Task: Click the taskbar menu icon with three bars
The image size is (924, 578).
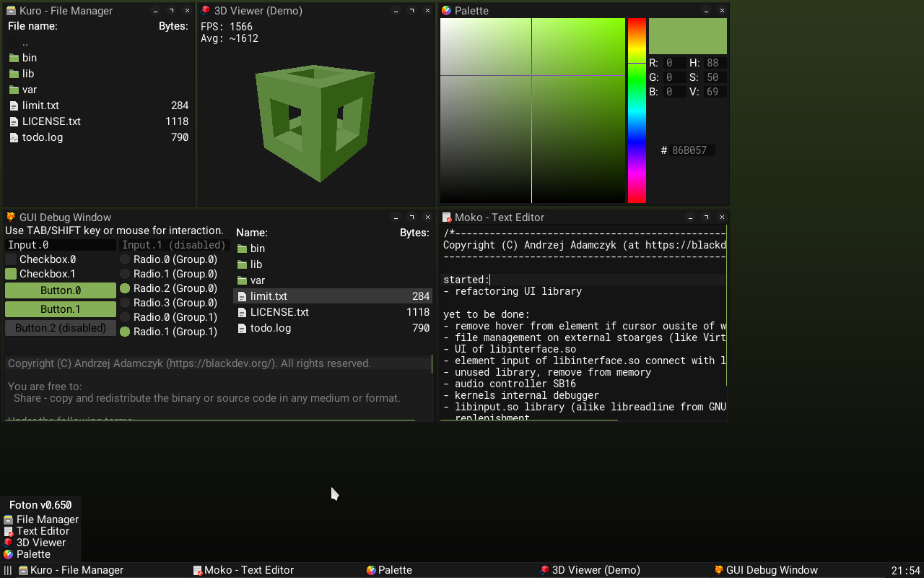Action: click(x=8, y=570)
